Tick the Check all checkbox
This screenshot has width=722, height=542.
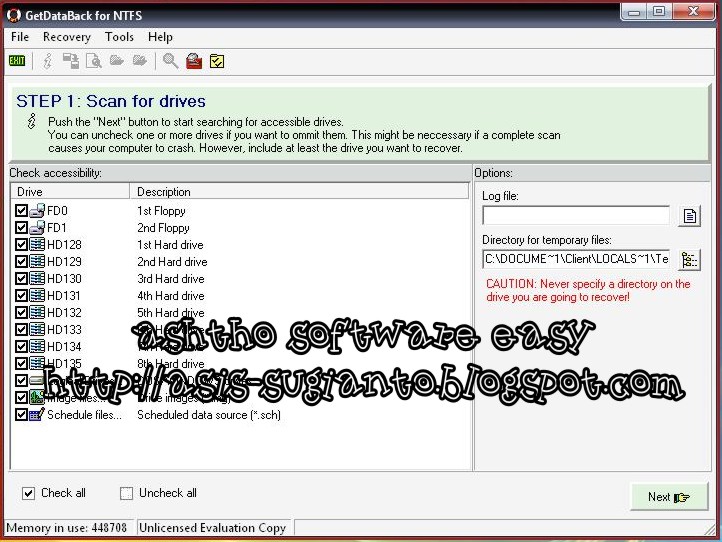pyautogui.click(x=29, y=493)
